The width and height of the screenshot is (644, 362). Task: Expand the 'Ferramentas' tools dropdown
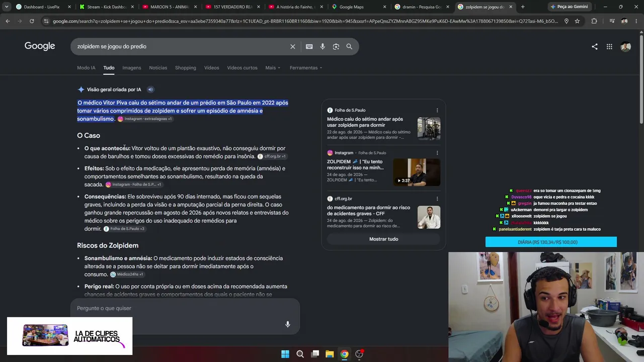(x=306, y=68)
